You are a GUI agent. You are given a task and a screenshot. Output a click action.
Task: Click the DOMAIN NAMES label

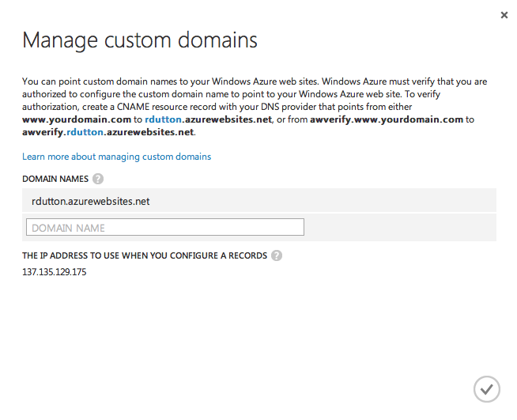[x=55, y=179]
